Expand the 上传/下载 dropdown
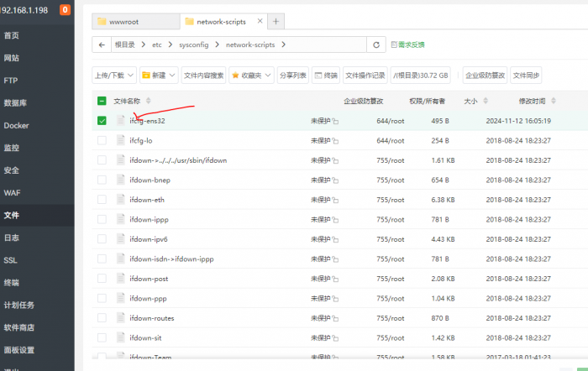The height and width of the screenshot is (371, 588). pos(113,75)
